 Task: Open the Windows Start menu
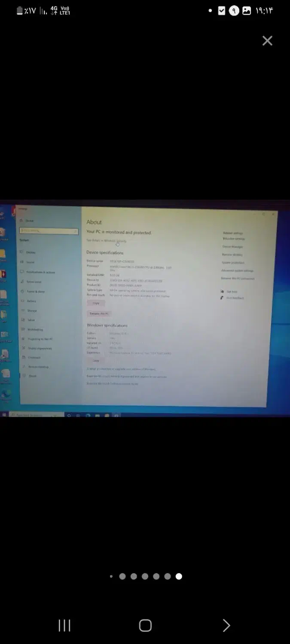point(5,415)
